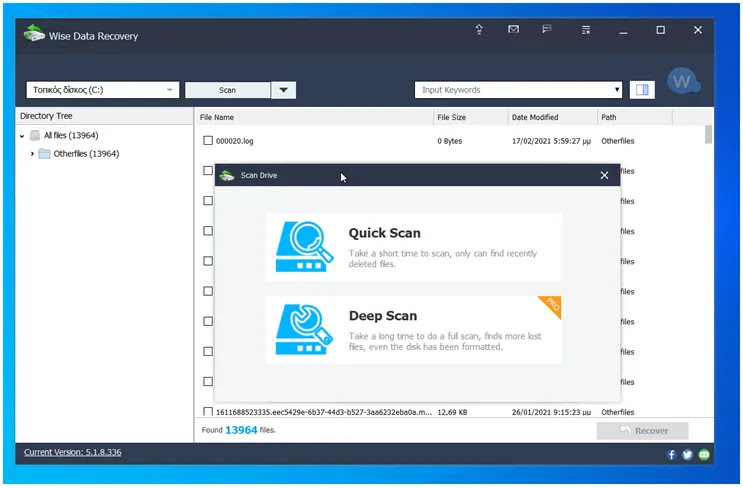Check the box for 000020.log

click(208, 141)
